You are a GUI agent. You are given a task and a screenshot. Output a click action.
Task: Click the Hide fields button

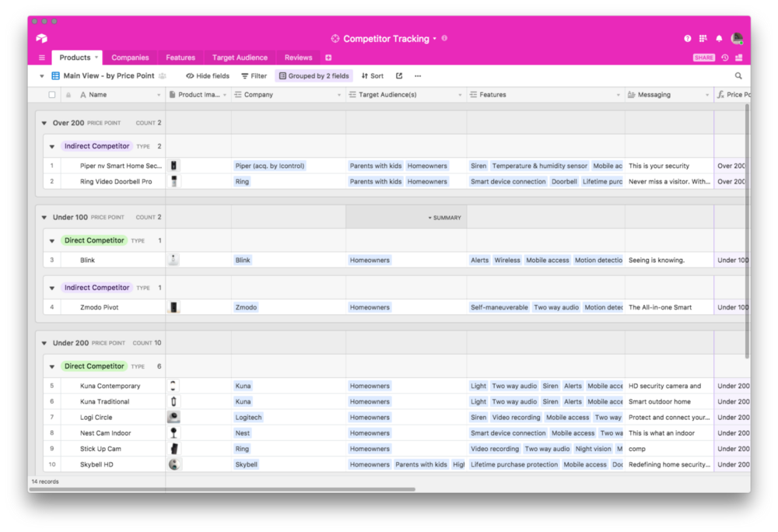coord(208,76)
